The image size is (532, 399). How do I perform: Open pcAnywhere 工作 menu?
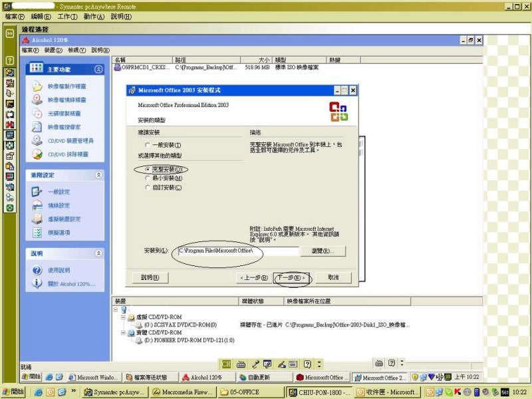(68, 17)
